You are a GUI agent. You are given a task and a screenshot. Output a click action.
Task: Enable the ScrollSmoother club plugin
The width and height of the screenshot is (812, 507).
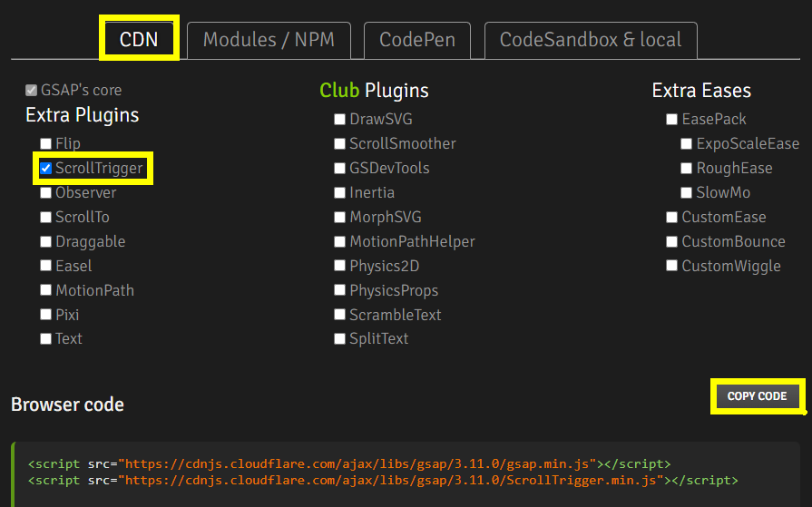pos(339,143)
